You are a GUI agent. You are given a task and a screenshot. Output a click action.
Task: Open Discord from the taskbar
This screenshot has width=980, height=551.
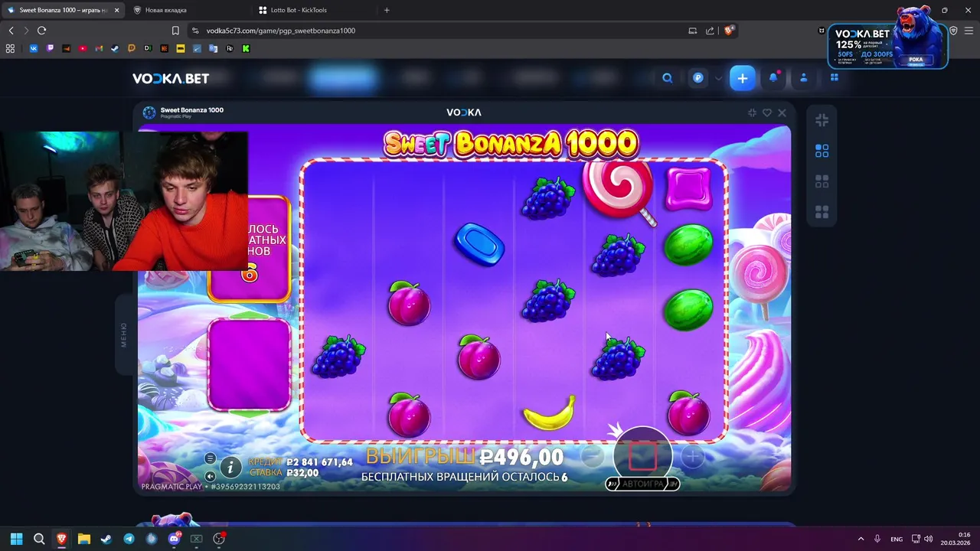coord(174,539)
